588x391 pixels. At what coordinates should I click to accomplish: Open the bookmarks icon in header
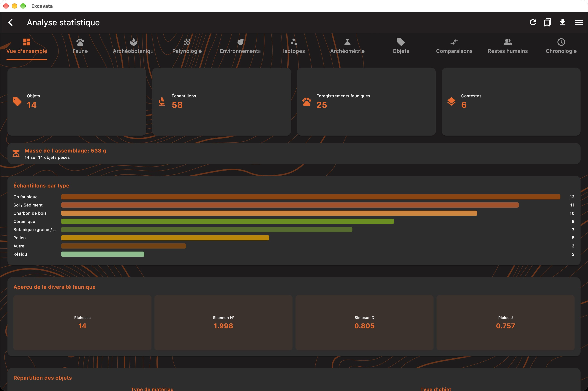pos(548,23)
